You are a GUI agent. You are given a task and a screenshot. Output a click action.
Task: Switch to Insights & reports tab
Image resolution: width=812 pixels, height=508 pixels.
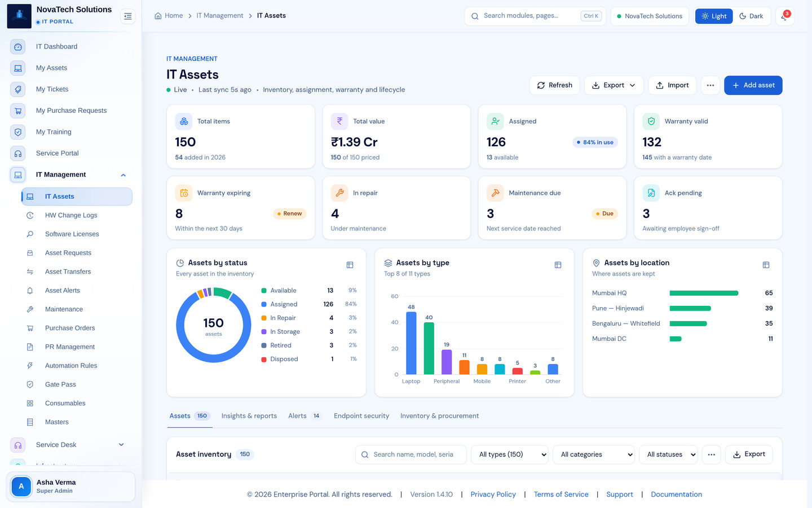(249, 416)
